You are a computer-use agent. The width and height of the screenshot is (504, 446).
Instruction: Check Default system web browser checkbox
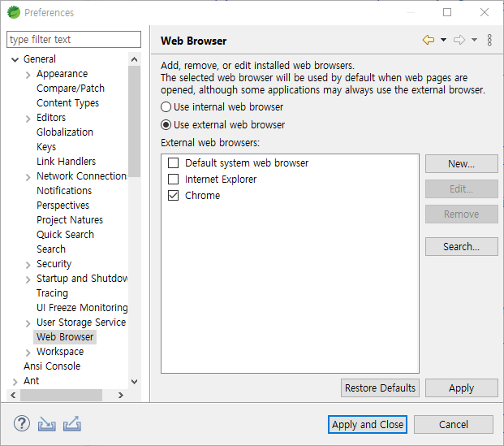pos(173,162)
